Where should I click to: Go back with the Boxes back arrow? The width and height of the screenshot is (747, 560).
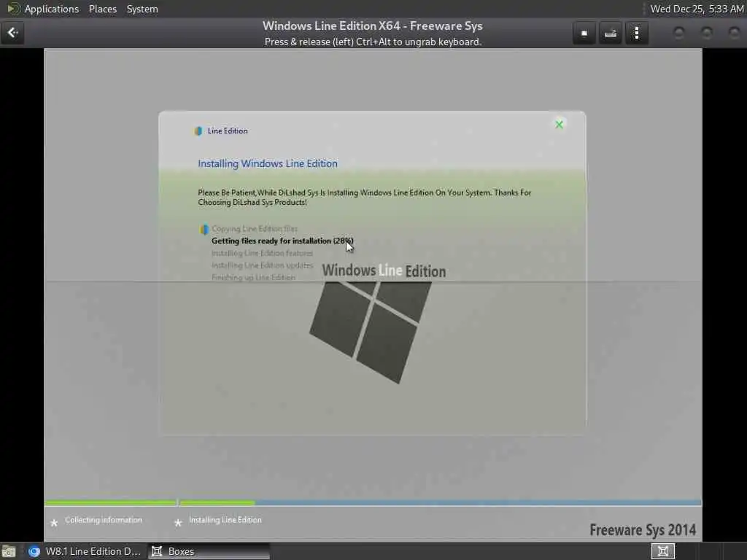(12, 32)
